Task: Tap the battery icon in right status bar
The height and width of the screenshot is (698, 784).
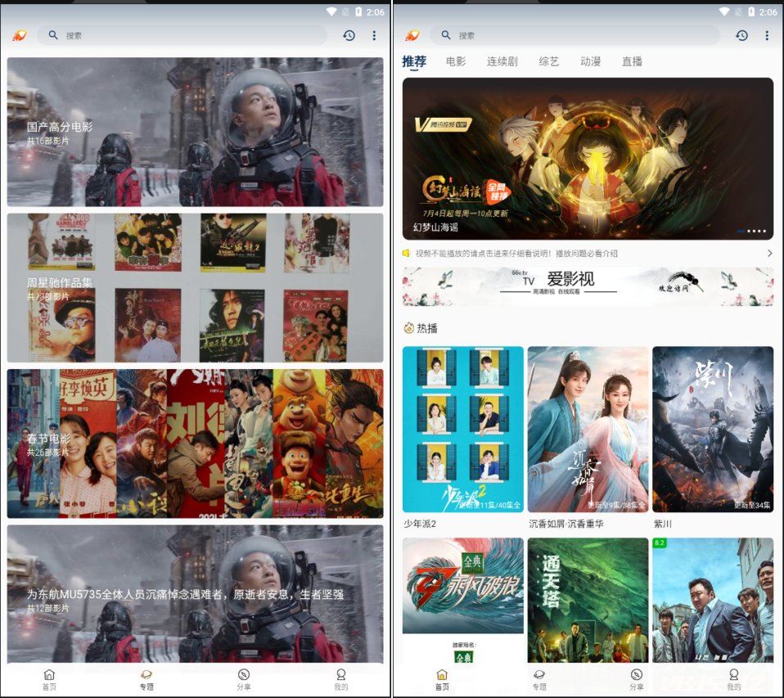Action: pyautogui.click(x=751, y=11)
